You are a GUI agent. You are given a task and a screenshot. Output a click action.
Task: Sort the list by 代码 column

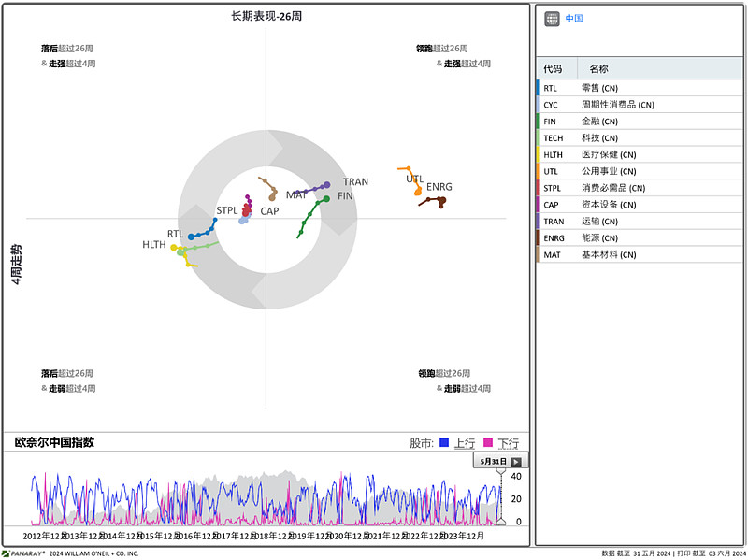(x=553, y=69)
